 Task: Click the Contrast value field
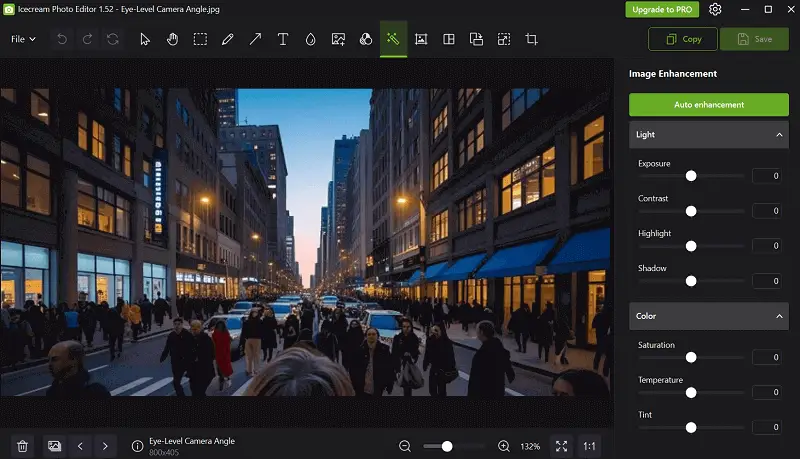(x=766, y=211)
